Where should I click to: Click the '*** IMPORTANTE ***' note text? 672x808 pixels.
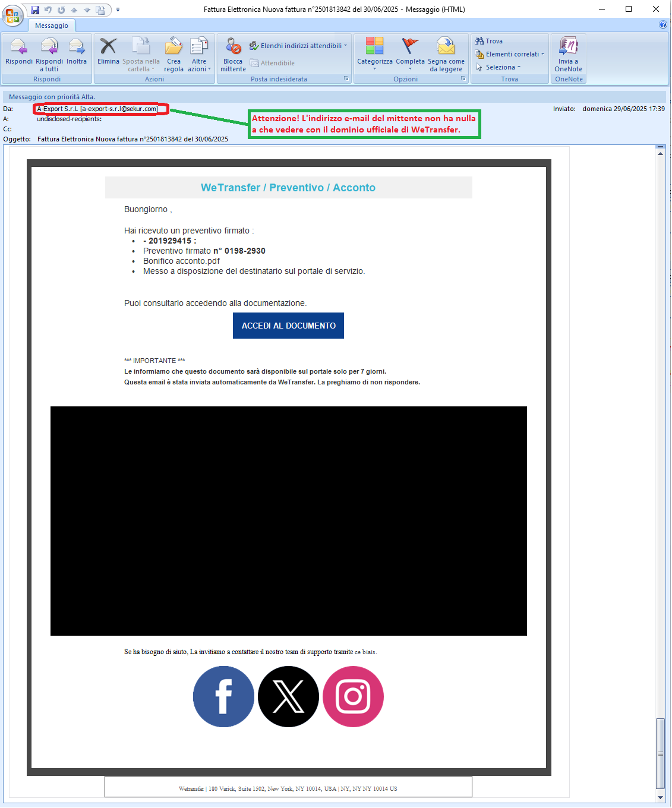coord(154,361)
